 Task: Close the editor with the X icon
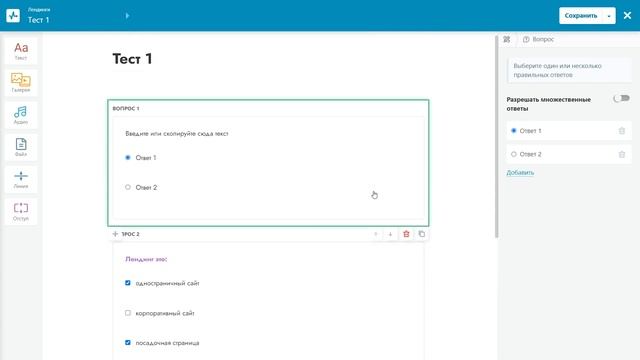627,16
